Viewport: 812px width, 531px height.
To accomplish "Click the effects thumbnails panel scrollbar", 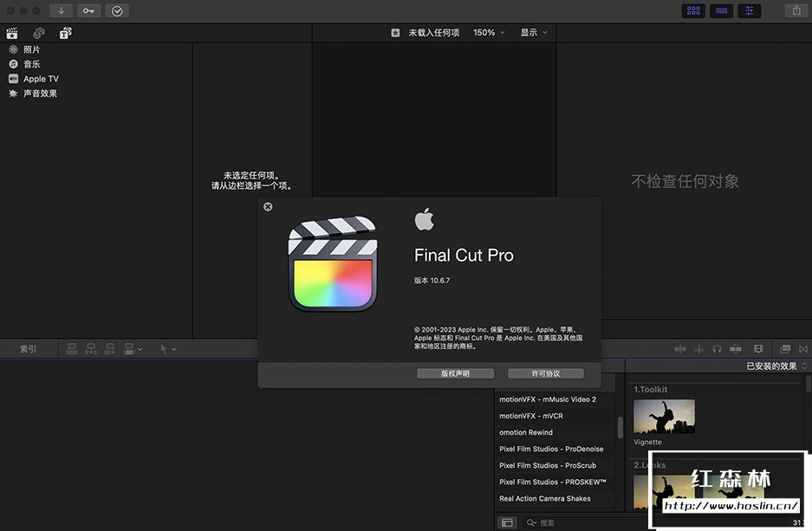I will click(809, 384).
